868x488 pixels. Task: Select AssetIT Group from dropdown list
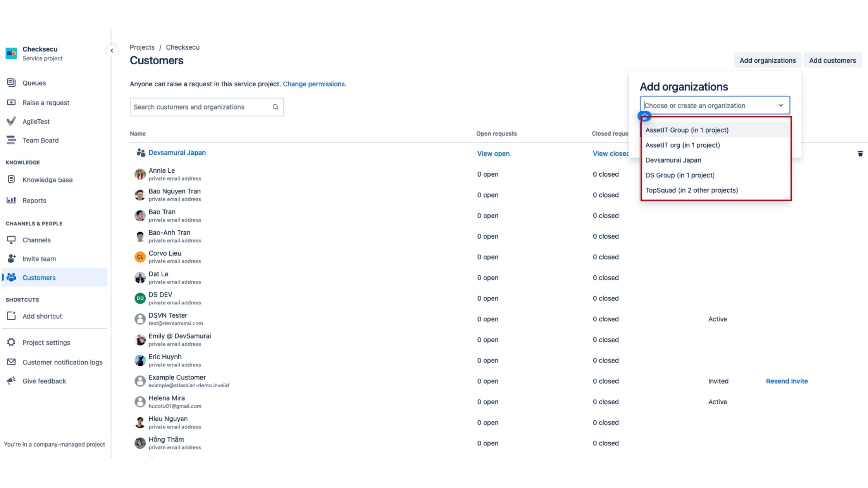[687, 130]
